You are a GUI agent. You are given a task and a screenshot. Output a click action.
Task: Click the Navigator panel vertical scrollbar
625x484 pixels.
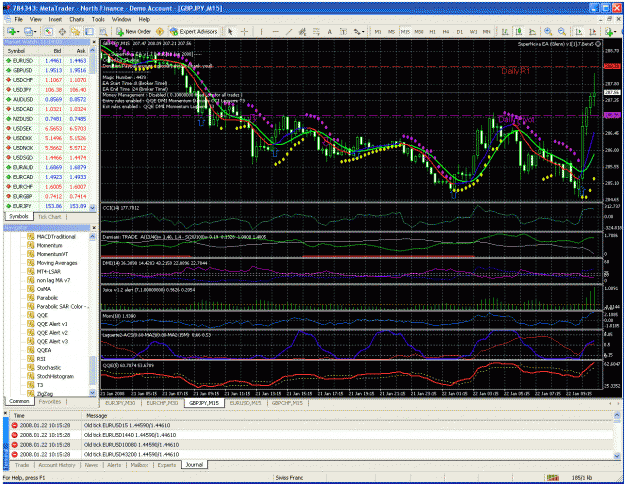coord(92,315)
